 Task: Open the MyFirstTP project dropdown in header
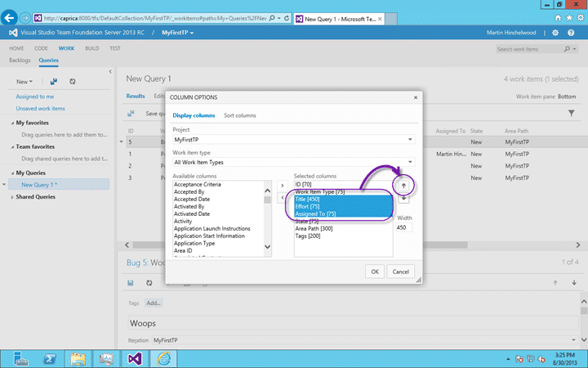(178, 33)
